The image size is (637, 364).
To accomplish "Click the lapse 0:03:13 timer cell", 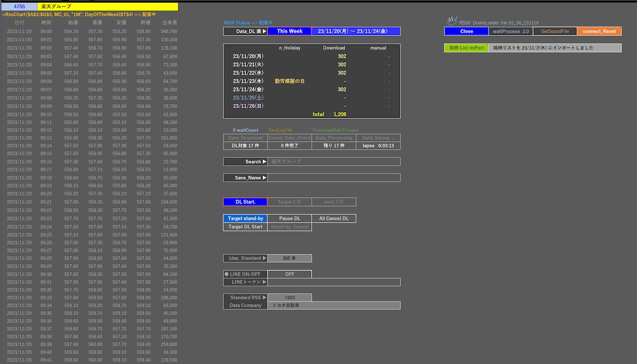I will tap(379, 146).
